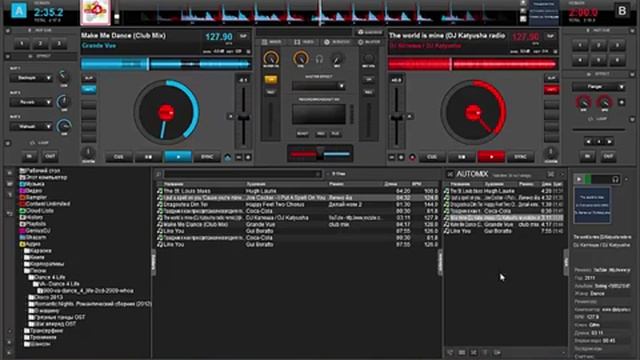The width and height of the screenshot is (640, 360).
Task: Click deck A Play button
Action: pyautogui.click(x=178, y=157)
